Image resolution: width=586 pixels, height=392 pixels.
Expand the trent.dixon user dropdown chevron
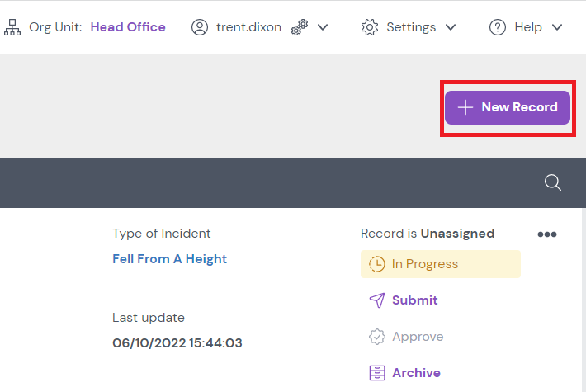click(323, 27)
